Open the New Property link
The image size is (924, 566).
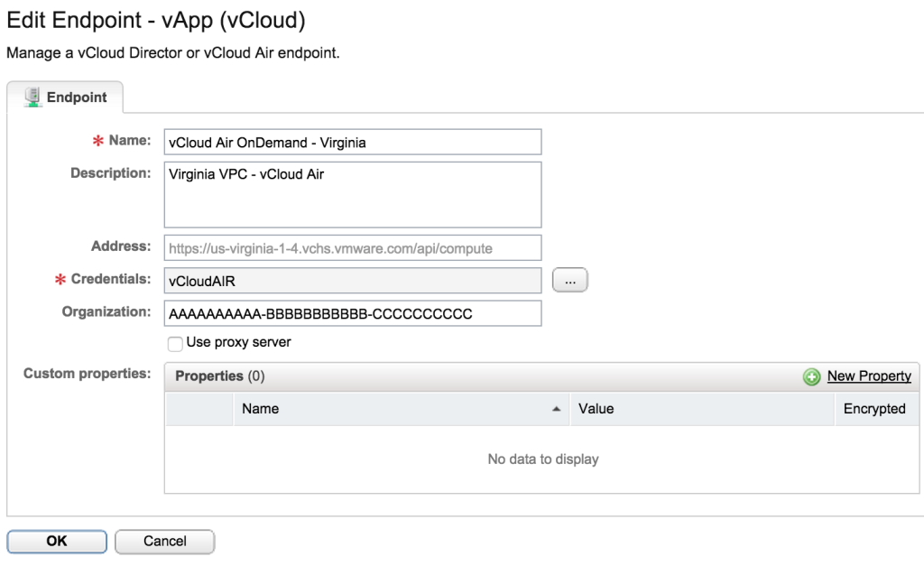tap(869, 376)
